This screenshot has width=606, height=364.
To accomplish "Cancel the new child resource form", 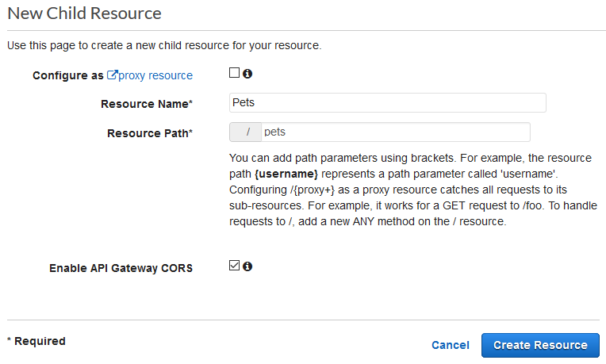I will (451, 345).
